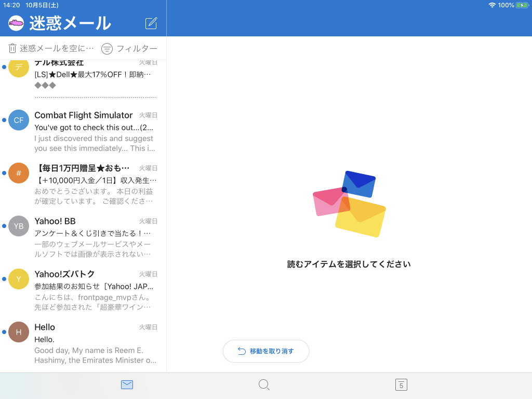Tap 火曜日 date on Yahoo! BB email
The height and width of the screenshot is (399, 532).
tap(148, 221)
